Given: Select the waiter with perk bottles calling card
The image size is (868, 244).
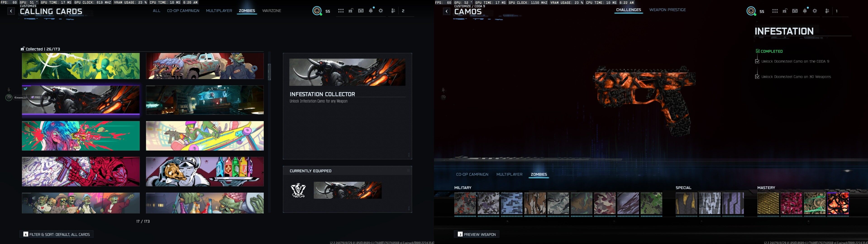Looking at the screenshot, I should tap(205, 172).
